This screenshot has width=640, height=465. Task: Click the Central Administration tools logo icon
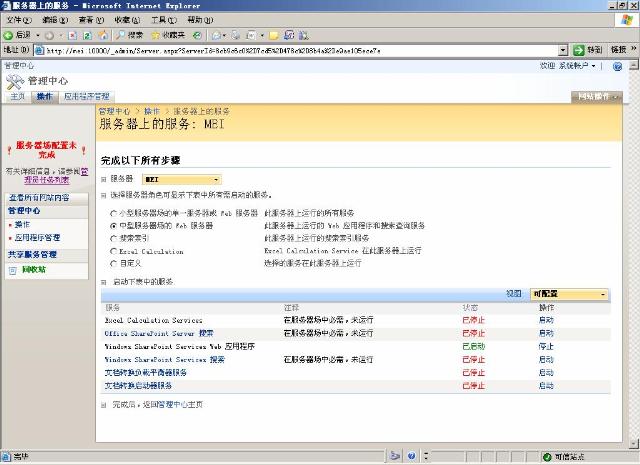(x=15, y=82)
